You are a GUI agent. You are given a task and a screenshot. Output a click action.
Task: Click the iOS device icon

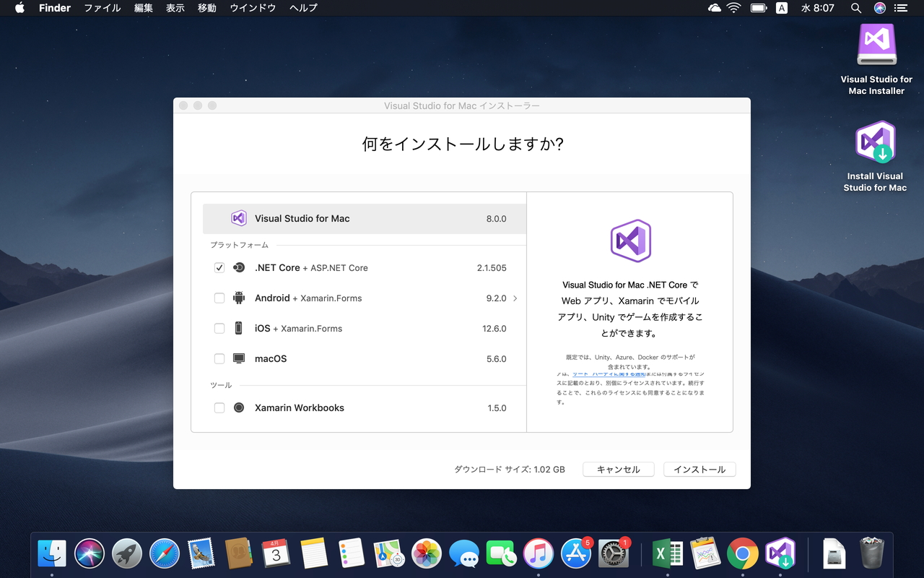click(x=238, y=328)
